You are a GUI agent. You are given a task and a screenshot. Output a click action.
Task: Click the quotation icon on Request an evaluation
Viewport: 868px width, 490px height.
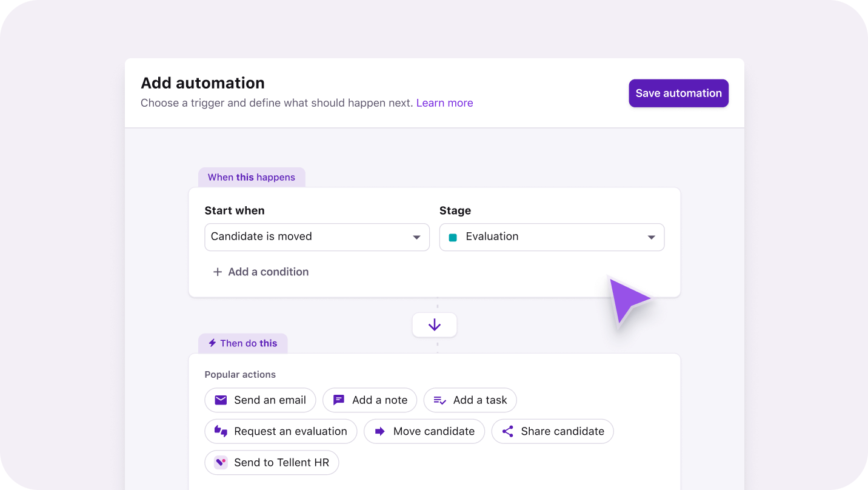coord(221,431)
